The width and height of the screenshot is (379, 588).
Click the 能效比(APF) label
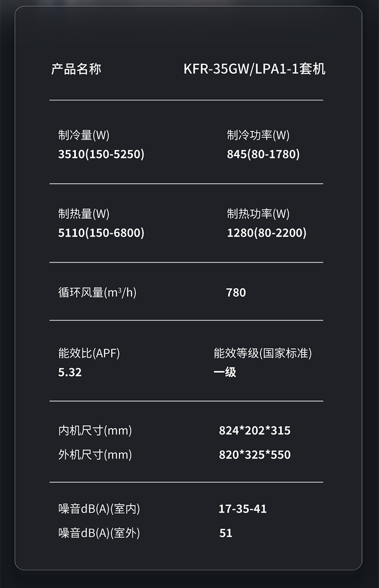[x=89, y=354]
